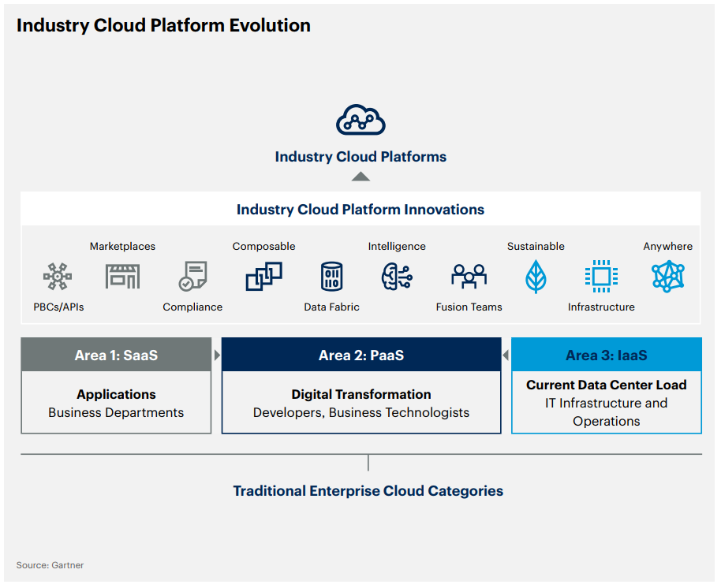Click the Developers, Business Technologists text
Screen dimensions: 721x588
(361, 412)
